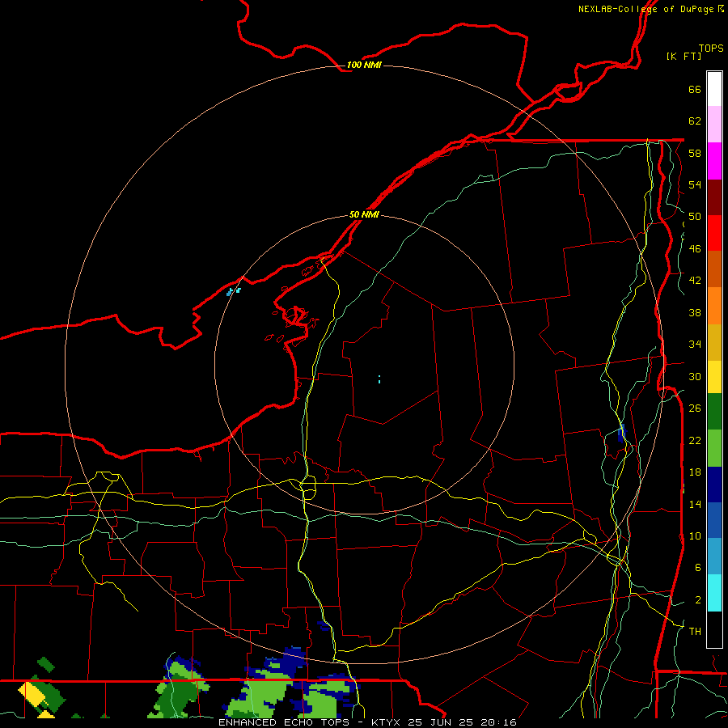Click the small light-blue echo on the lake shoreline
The width and height of the screenshot is (728, 728).
(x=234, y=291)
